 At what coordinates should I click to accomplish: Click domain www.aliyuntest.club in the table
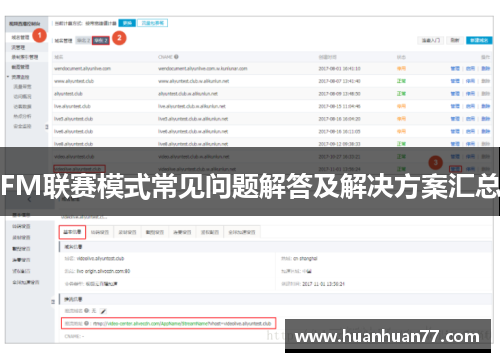click(x=74, y=81)
